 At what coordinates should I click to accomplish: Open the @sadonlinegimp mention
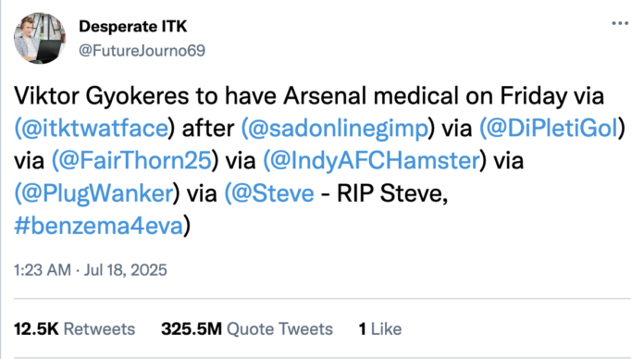coord(337,129)
